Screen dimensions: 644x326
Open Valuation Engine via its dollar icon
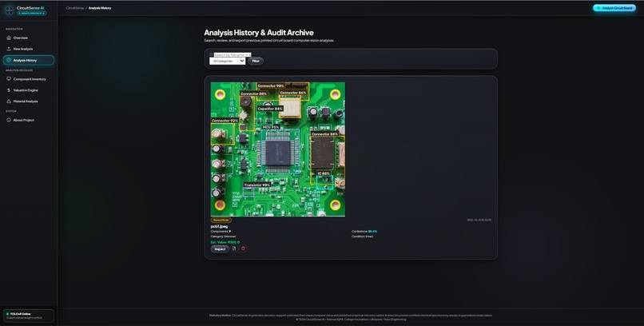coord(9,90)
